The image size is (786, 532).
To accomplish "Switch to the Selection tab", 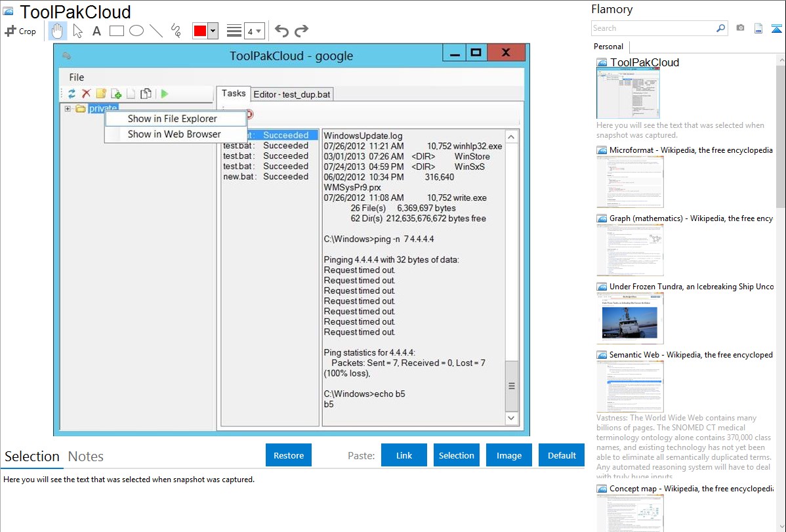I will coord(32,457).
